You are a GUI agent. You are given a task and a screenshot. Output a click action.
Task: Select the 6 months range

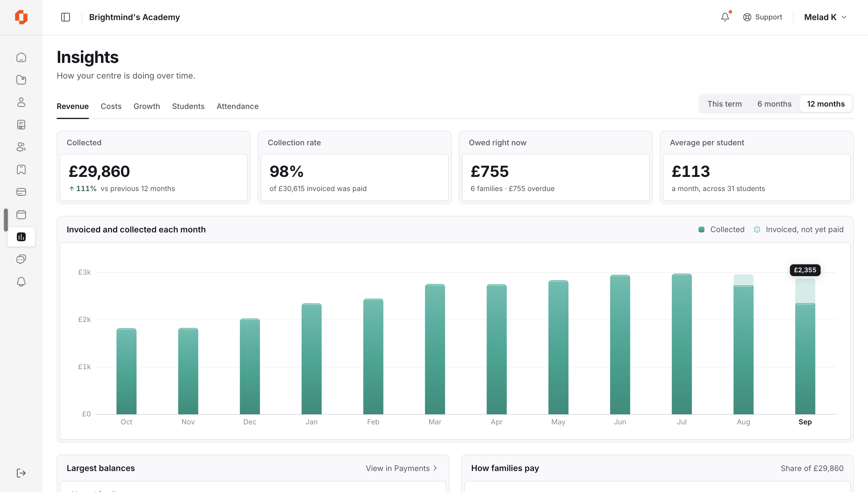pos(774,104)
